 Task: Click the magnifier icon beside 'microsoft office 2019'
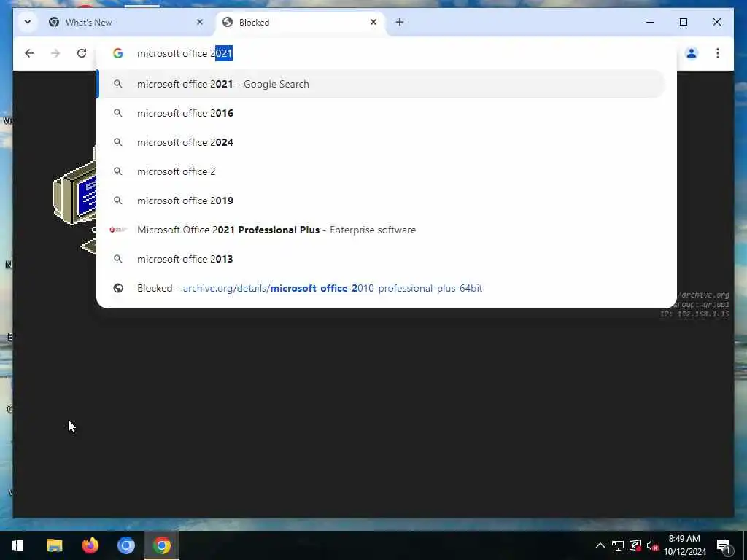tap(118, 201)
